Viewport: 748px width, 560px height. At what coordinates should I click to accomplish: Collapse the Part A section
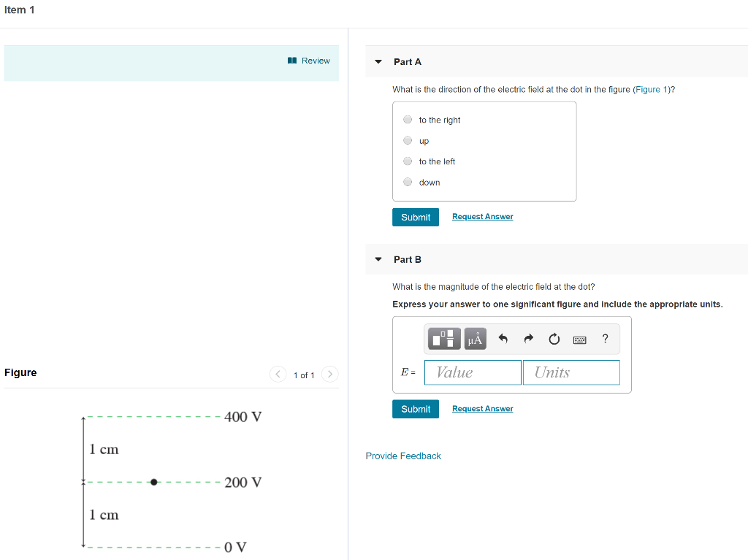(378, 61)
